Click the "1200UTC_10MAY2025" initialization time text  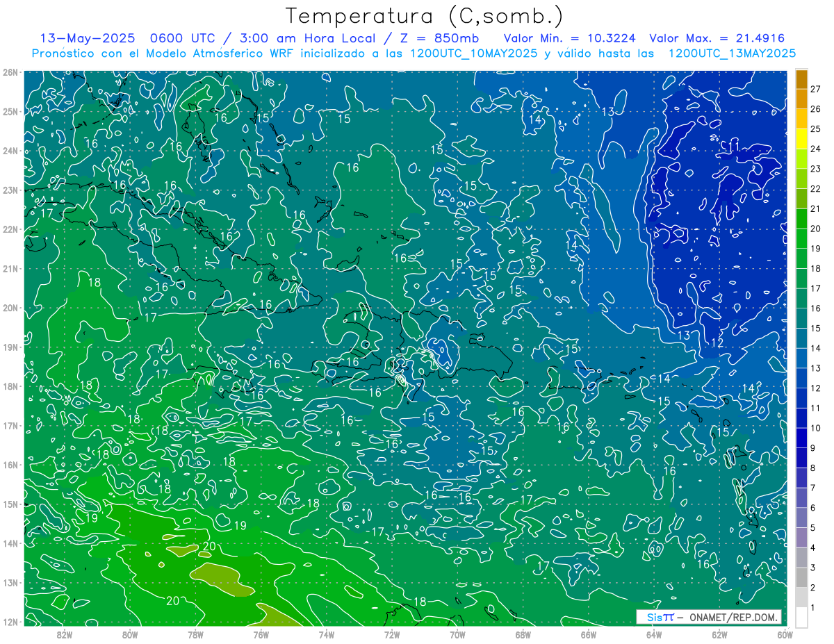(474, 53)
